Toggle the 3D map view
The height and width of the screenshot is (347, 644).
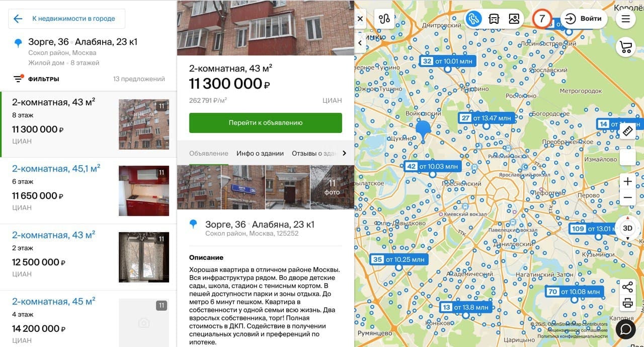click(x=627, y=228)
